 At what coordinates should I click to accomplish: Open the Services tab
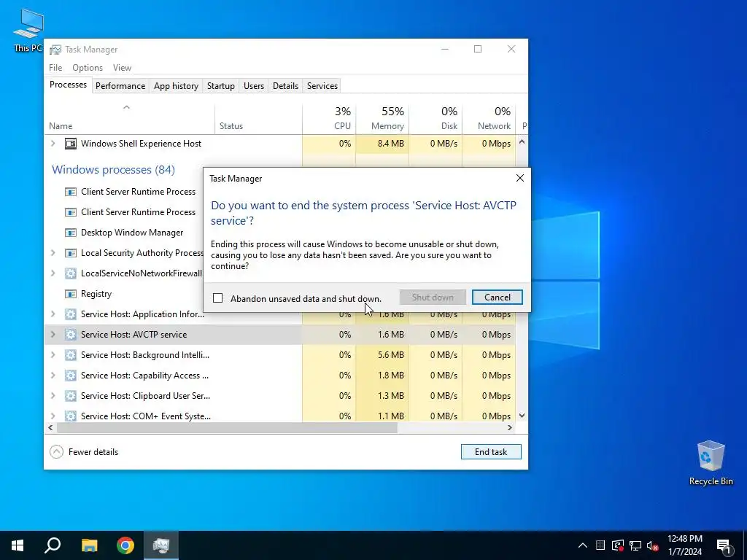click(x=322, y=86)
